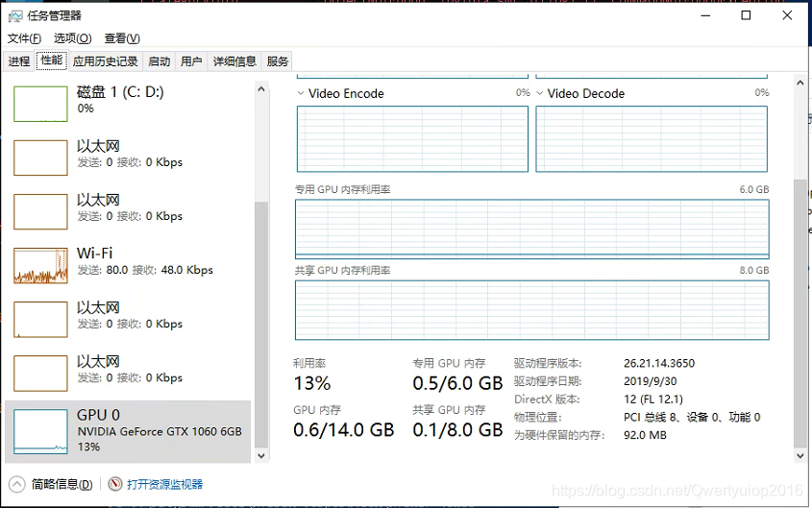Screen dimensions: 812x508
Task: Click the resource monitor gauge icon
Action: tap(115, 484)
